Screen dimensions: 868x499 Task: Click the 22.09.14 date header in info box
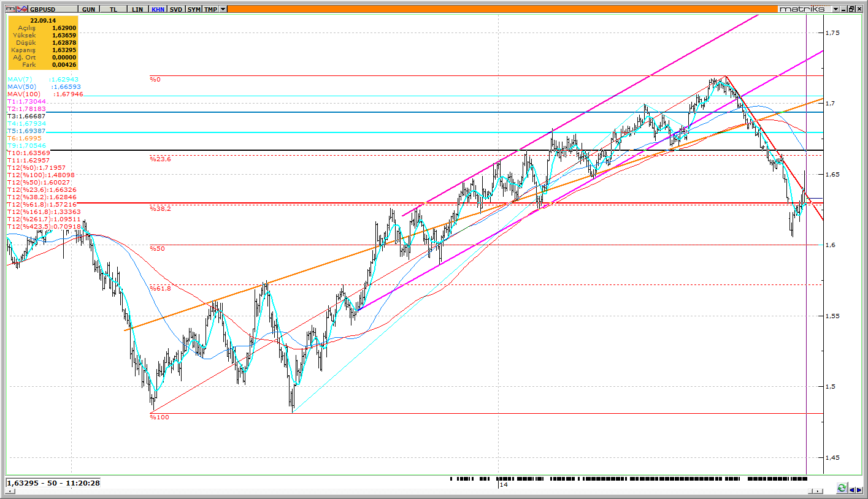[x=43, y=20]
